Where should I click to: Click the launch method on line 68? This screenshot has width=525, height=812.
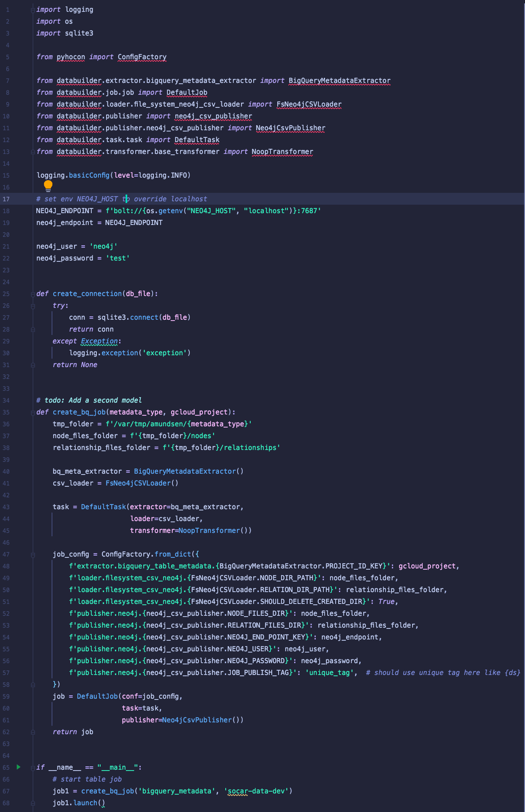point(85,803)
